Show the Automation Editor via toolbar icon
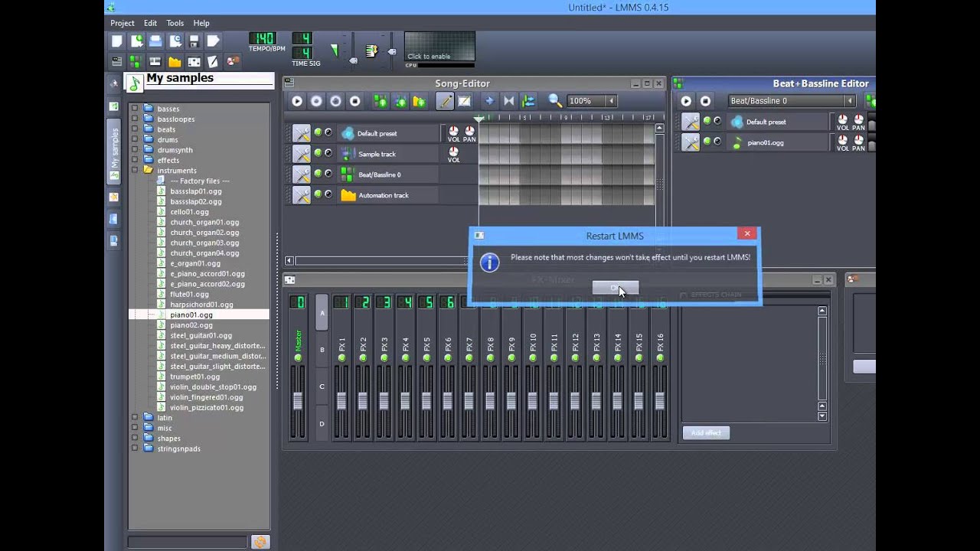The image size is (980, 551). coord(175,61)
